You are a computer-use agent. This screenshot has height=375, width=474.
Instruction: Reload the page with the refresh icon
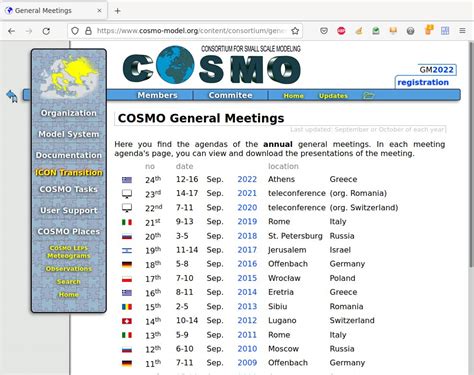[x=46, y=31]
